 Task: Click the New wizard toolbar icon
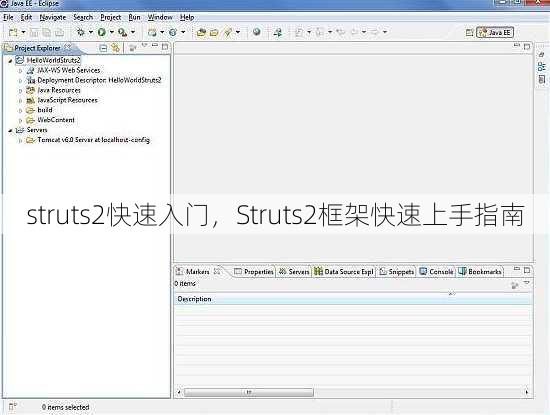tap(13, 33)
